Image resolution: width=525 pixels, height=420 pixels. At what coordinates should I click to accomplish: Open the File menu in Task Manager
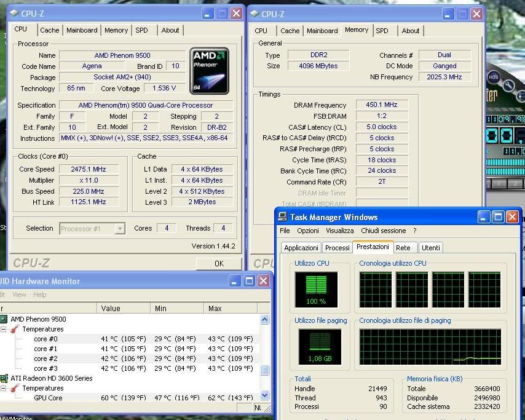coord(285,231)
